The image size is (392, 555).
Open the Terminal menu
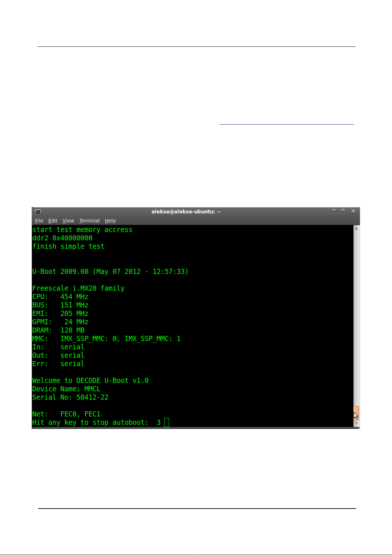pyautogui.click(x=89, y=221)
